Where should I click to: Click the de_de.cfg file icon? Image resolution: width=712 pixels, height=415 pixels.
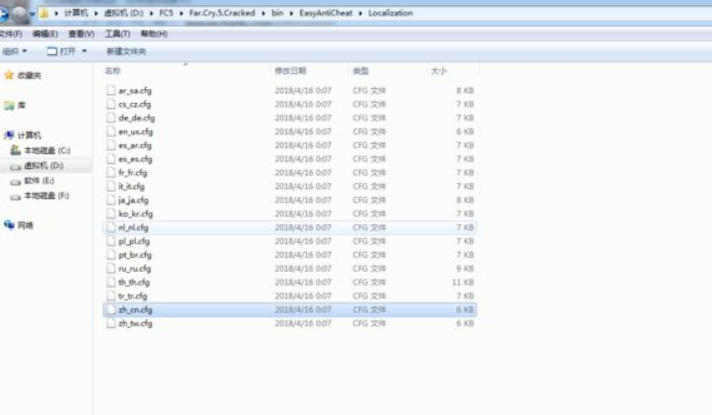click(111, 118)
